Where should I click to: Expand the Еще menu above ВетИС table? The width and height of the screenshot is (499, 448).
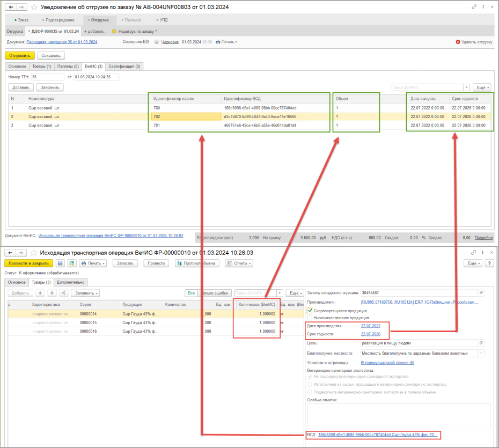pyautogui.click(x=482, y=87)
